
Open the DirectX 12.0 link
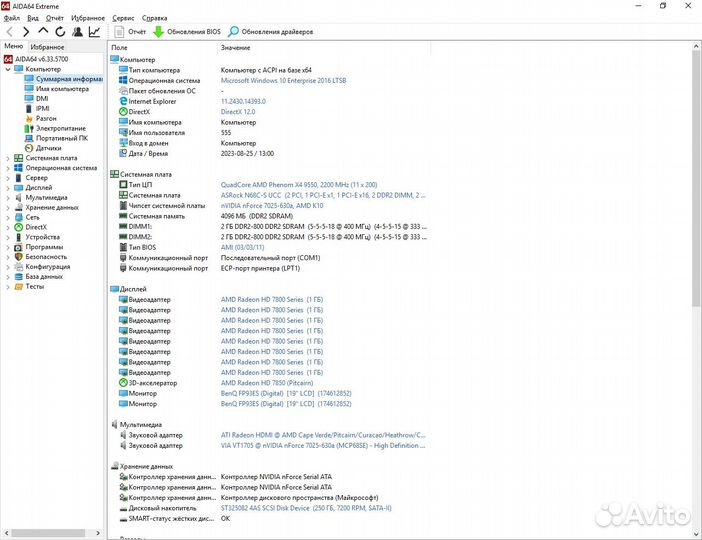tap(238, 112)
